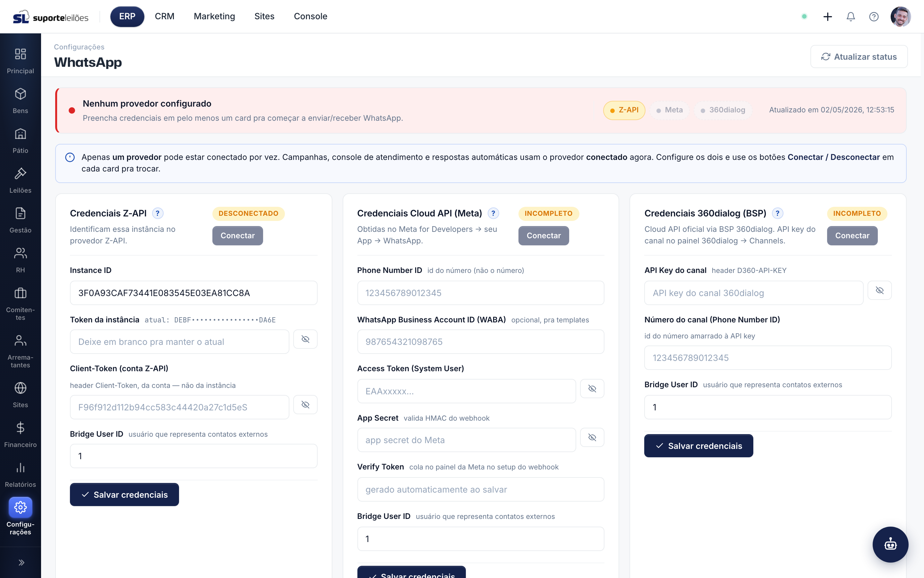Screen dimensions: 924x578
Task: Save credentials in the Z-API card
Action: pos(124,495)
